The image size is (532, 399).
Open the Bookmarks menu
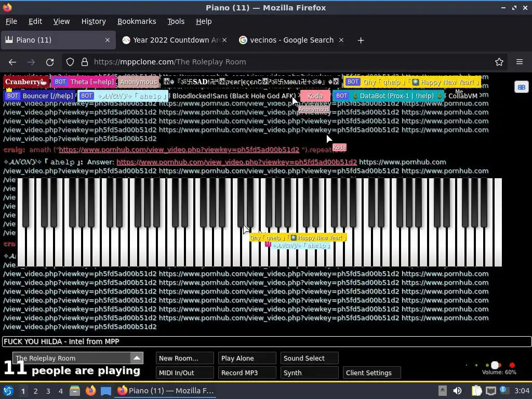pyautogui.click(x=137, y=21)
